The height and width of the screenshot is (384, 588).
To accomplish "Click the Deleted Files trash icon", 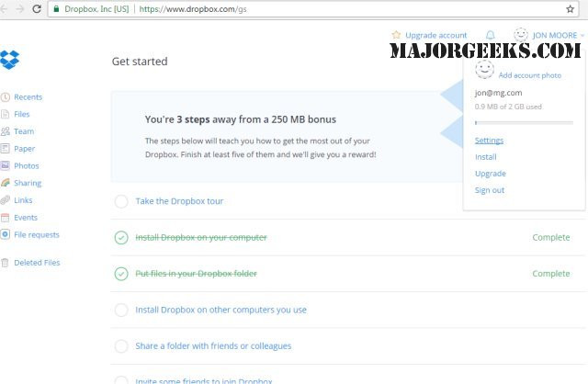I will [x=5, y=263].
